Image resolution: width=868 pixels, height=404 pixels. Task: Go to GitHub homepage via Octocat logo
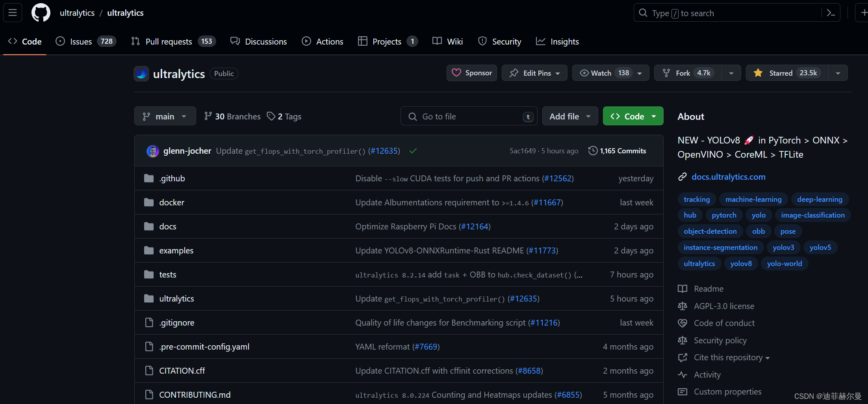41,13
